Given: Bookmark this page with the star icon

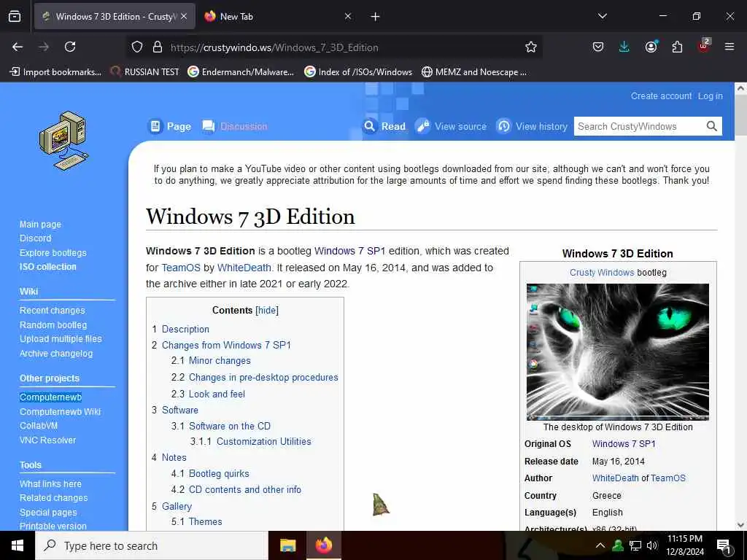Looking at the screenshot, I should pyautogui.click(x=531, y=47).
